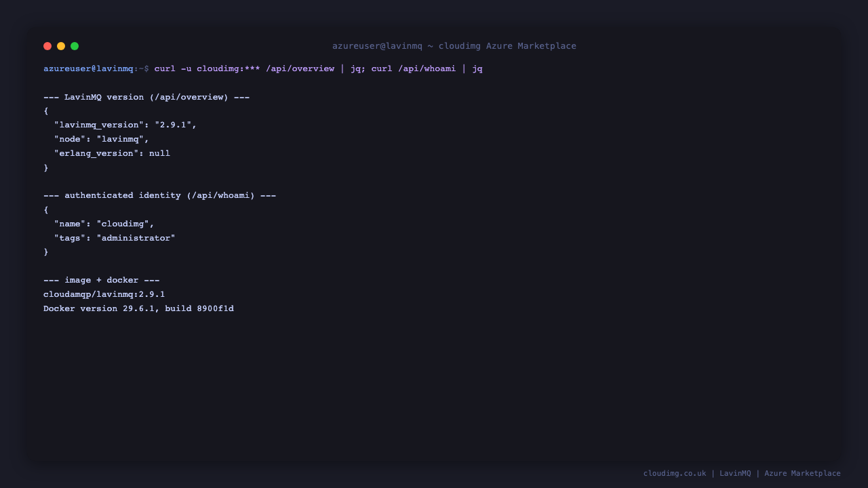Viewport: 868px width, 488px height.
Task: Click the authenticated identity /api/whoami header
Action: click(159, 195)
